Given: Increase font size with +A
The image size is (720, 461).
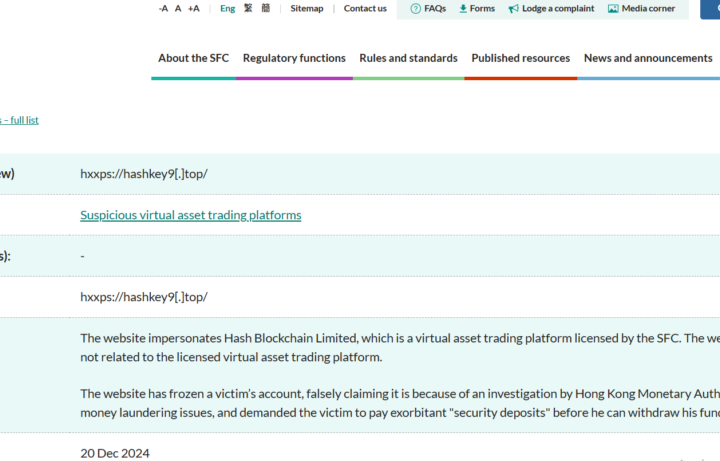Looking at the screenshot, I should (x=194, y=8).
